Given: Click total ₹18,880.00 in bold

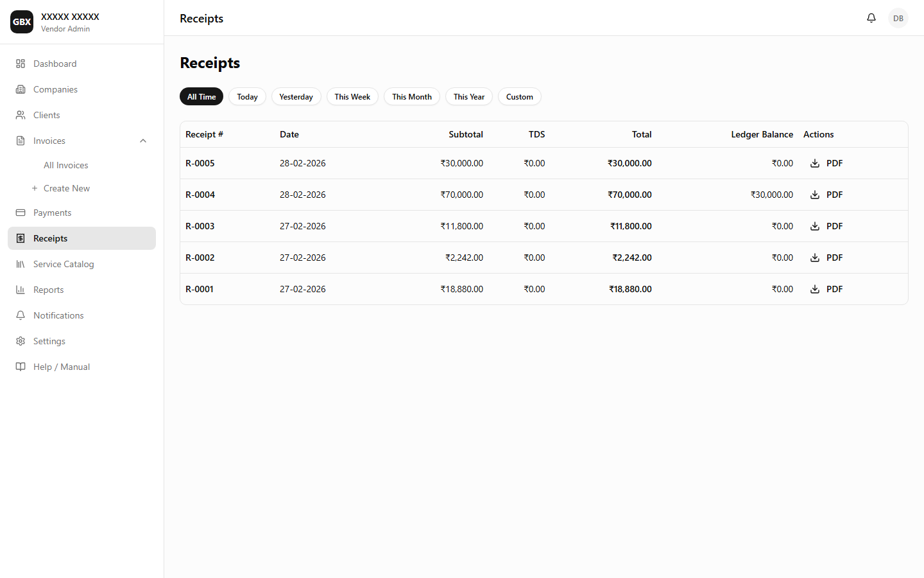Looking at the screenshot, I should [x=630, y=289].
